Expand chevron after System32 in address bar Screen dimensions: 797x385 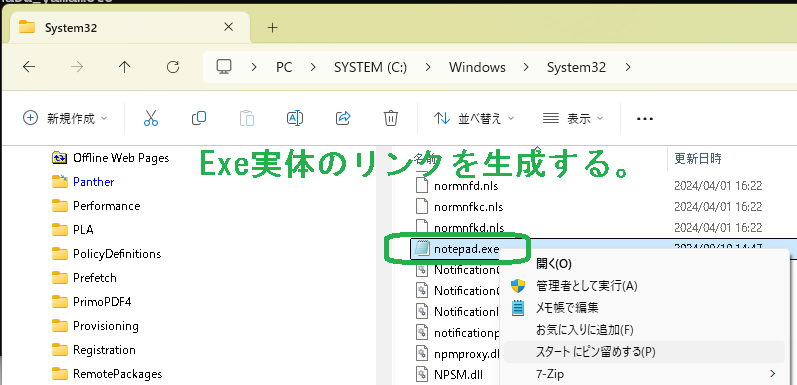pos(628,67)
